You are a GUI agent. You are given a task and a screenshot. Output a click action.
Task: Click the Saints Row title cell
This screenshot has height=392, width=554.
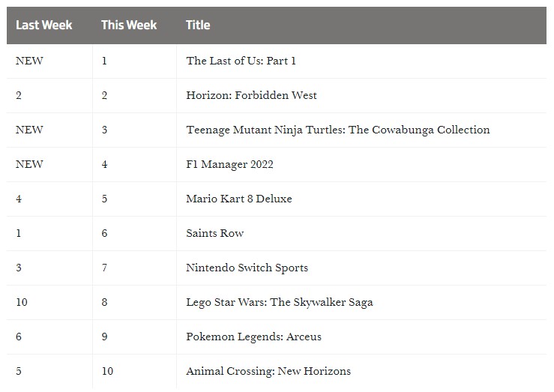[x=214, y=233]
